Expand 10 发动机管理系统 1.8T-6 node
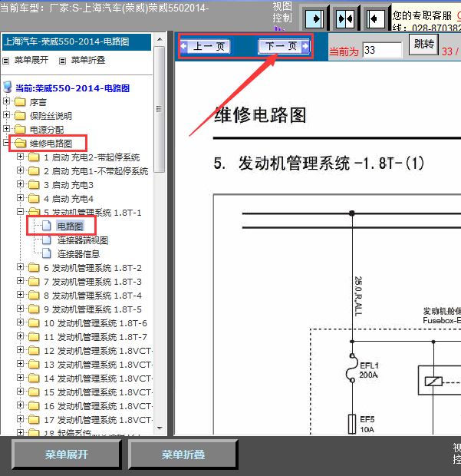The image size is (461, 476). [x=20, y=322]
